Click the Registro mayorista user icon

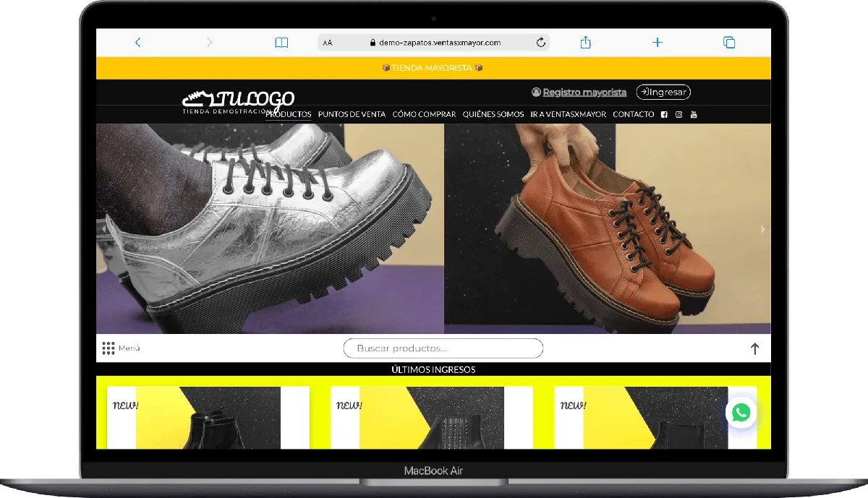click(x=536, y=92)
